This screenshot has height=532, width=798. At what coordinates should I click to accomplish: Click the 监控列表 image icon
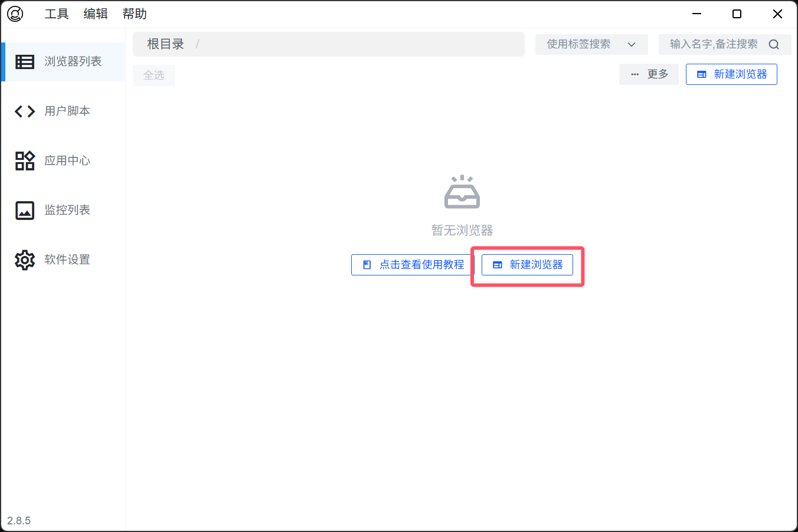point(25,210)
